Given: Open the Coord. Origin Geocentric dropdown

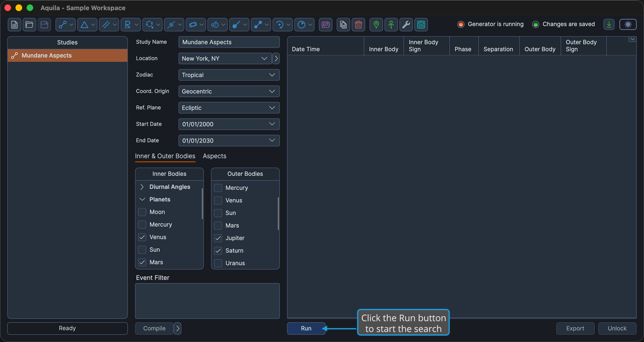Looking at the screenshot, I should (x=229, y=91).
